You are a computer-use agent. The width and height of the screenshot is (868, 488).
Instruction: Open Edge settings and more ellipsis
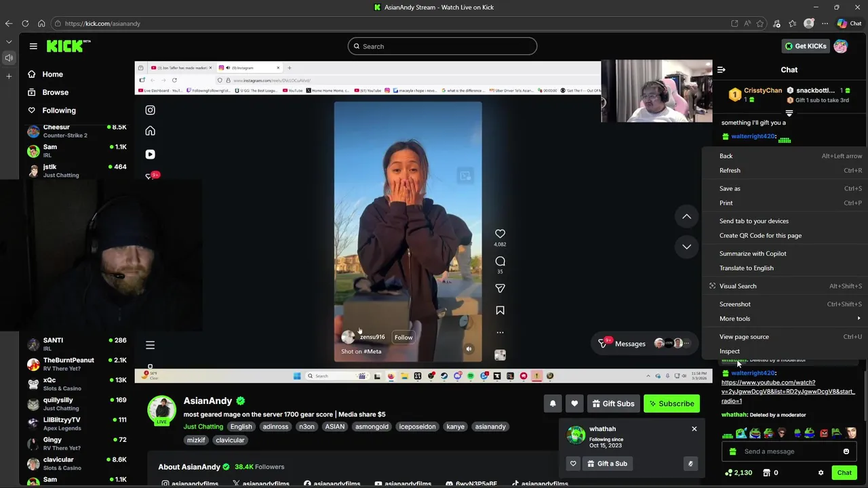click(x=825, y=24)
